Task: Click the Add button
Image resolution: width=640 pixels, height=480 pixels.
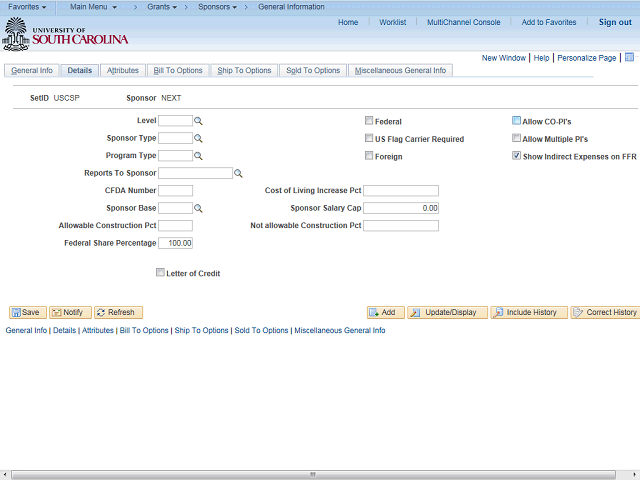Action: click(386, 312)
